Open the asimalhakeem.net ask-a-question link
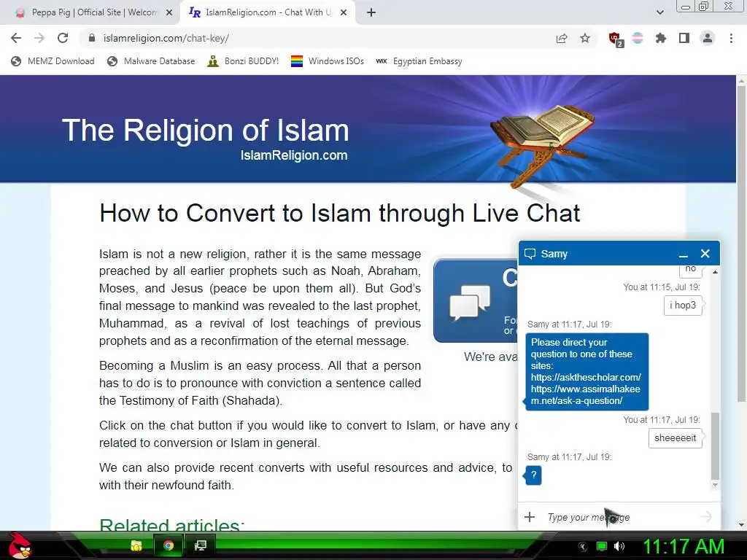The height and width of the screenshot is (560, 747). tap(586, 394)
